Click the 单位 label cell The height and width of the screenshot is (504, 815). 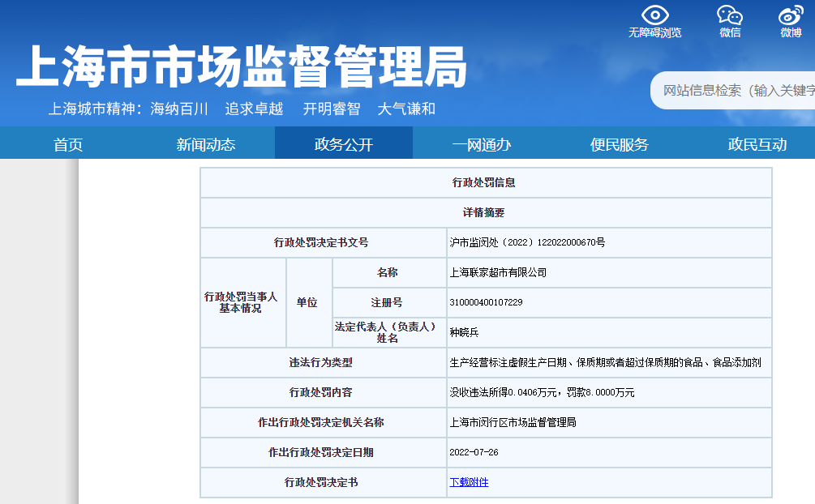(309, 302)
